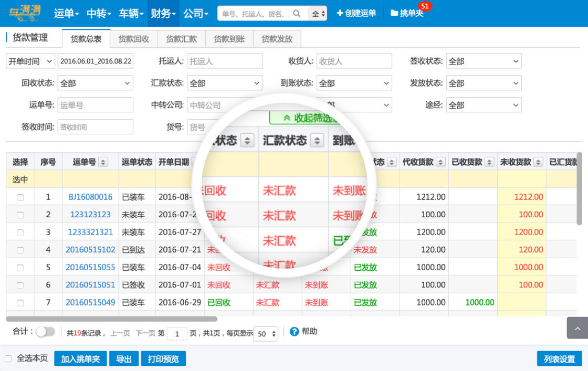Click the blue help question mark icon
This screenshot has width=588, height=371.
pos(294,332)
